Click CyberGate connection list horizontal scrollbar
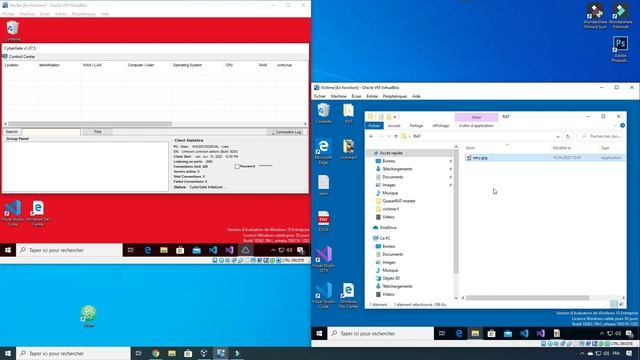 click(90, 124)
